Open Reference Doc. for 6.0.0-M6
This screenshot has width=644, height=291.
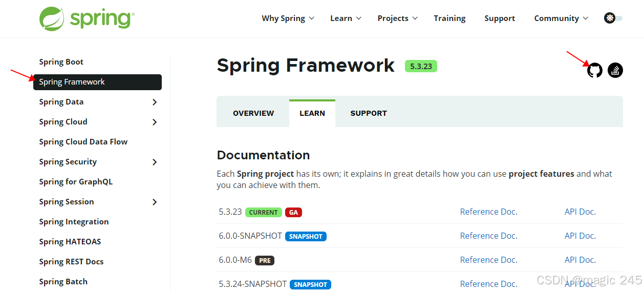tap(488, 260)
